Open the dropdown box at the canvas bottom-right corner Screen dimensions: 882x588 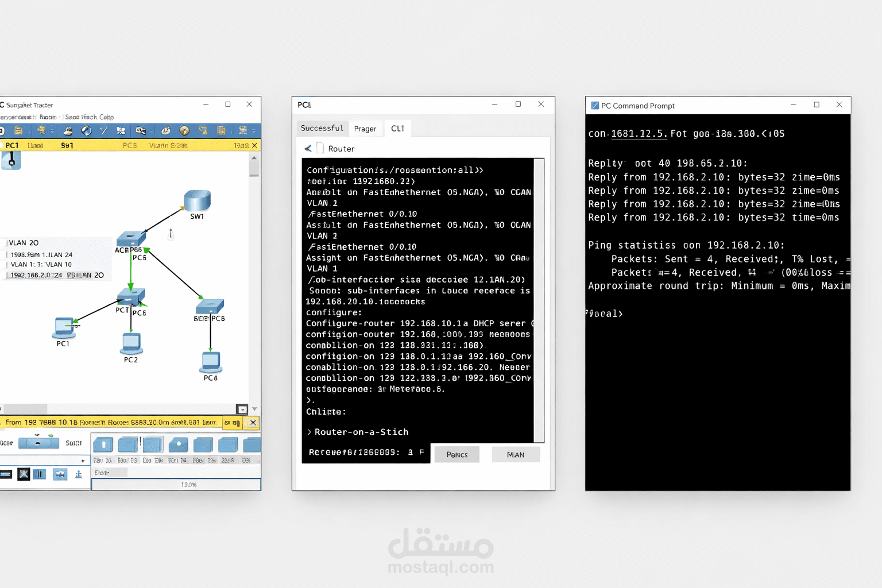pos(242,409)
